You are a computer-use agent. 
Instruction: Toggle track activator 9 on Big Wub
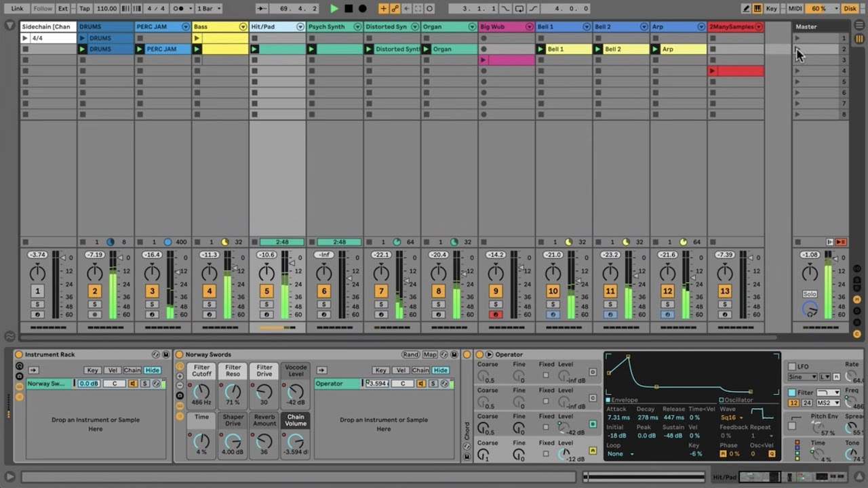(x=496, y=291)
